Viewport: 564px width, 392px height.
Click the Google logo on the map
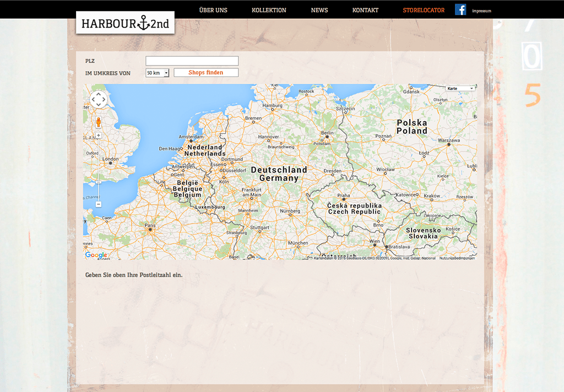96,255
